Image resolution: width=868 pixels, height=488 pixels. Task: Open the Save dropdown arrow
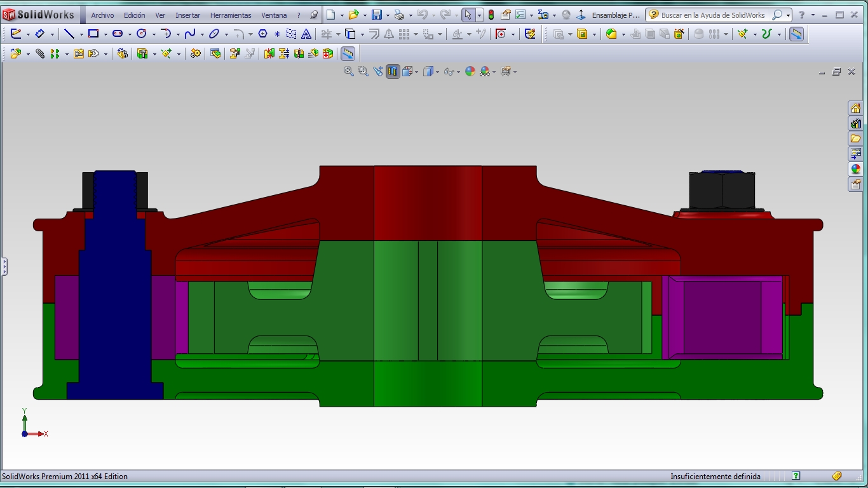(387, 15)
